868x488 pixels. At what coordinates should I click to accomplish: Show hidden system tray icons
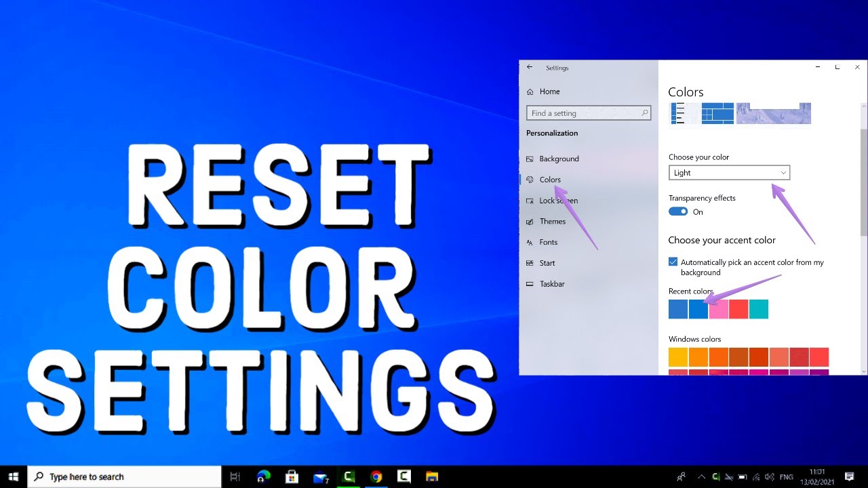701,477
